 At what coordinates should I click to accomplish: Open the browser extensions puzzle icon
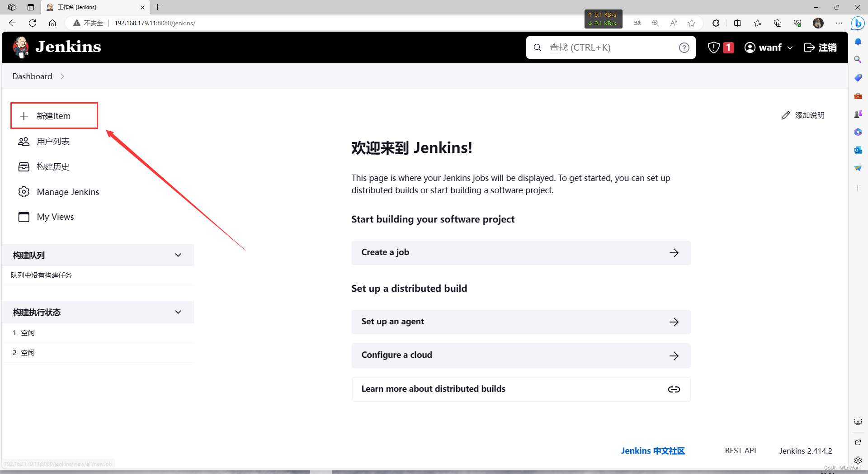pyautogui.click(x=716, y=23)
